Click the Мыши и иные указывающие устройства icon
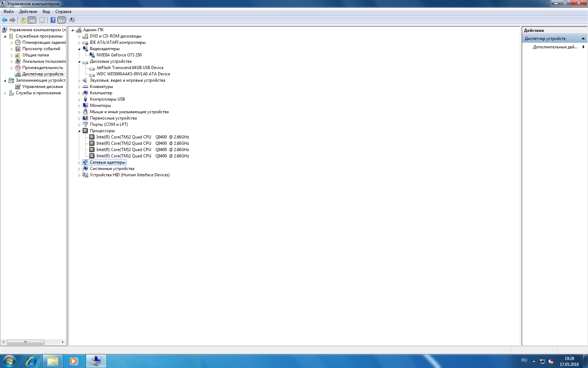The image size is (588, 368). coord(85,112)
